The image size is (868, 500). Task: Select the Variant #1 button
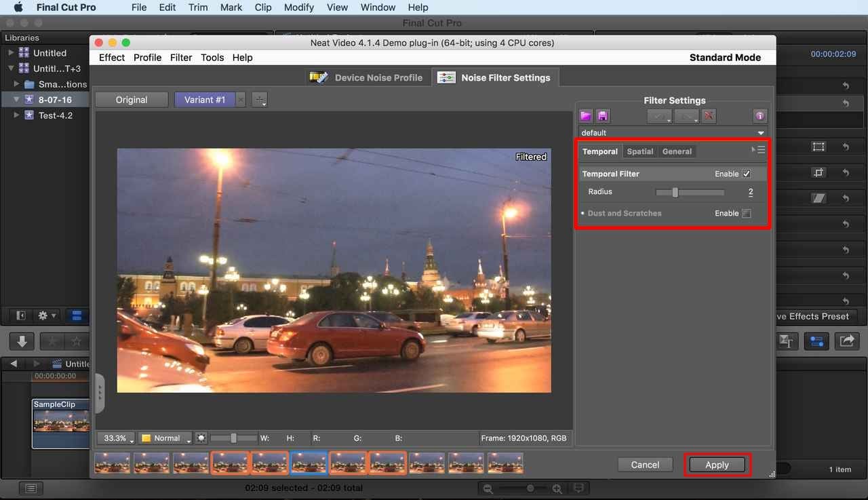tap(205, 100)
